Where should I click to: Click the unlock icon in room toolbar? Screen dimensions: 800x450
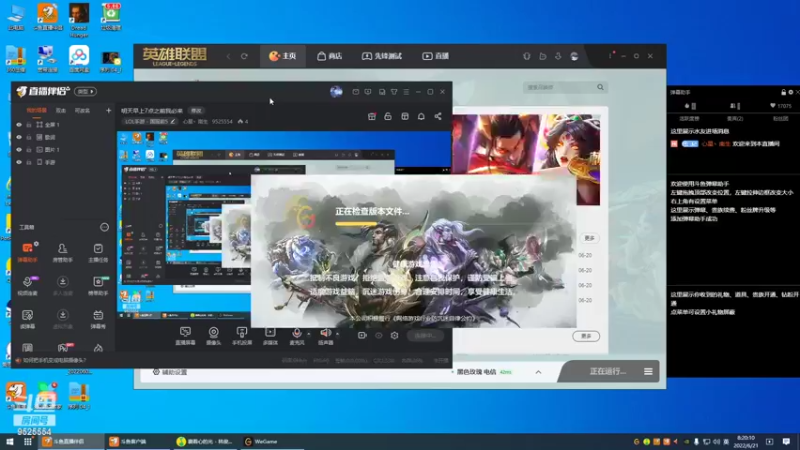388,116
